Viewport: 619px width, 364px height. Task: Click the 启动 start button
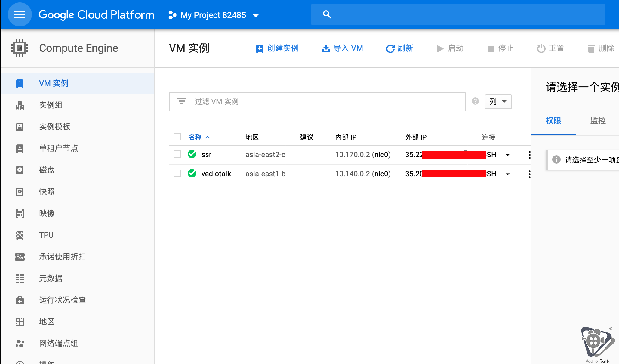click(x=450, y=48)
